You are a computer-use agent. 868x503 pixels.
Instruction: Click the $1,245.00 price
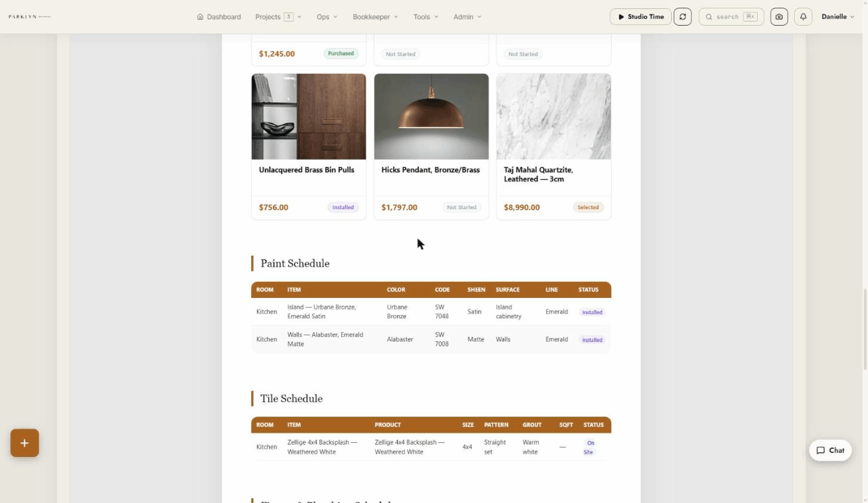click(277, 54)
